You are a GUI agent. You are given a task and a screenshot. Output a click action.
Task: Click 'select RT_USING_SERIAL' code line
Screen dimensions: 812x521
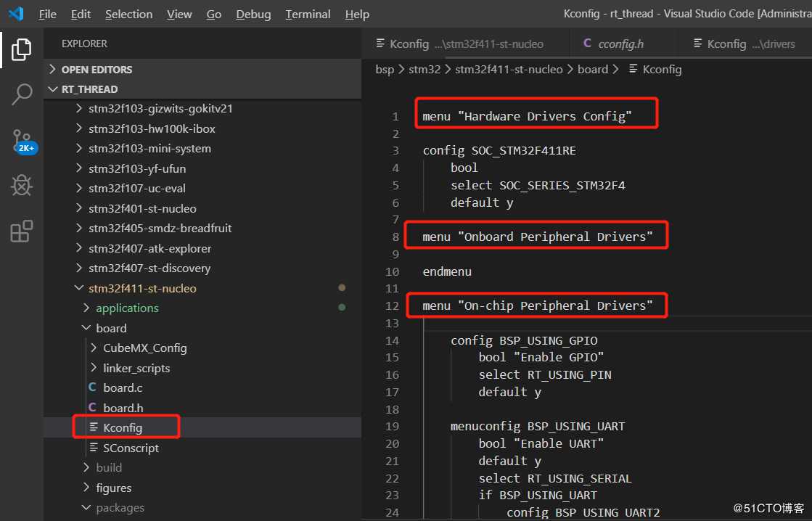point(555,478)
